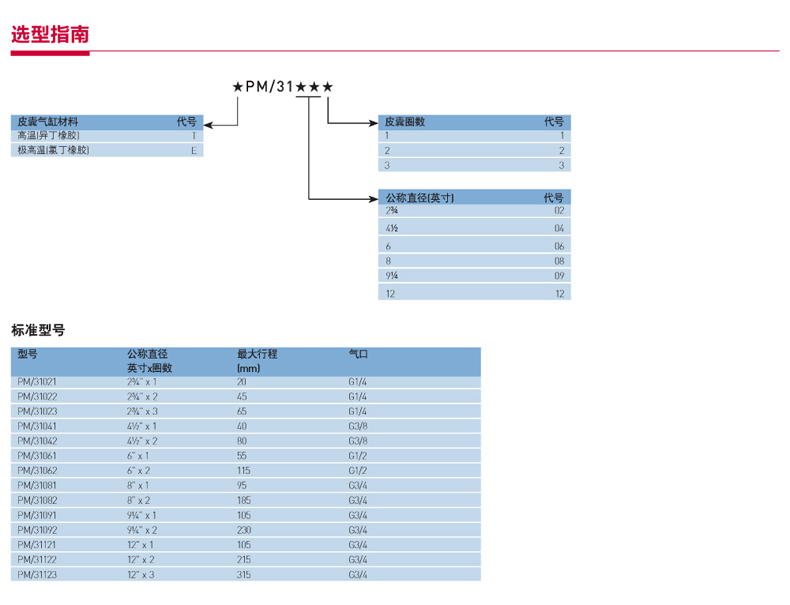The image size is (790, 605).
Task: Click the 最大行程 column header
Action: tap(256, 354)
